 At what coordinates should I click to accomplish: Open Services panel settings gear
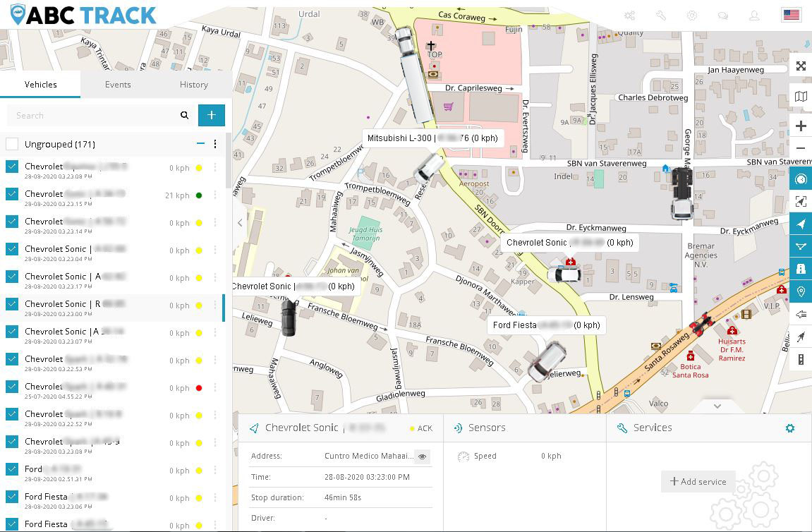click(789, 428)
